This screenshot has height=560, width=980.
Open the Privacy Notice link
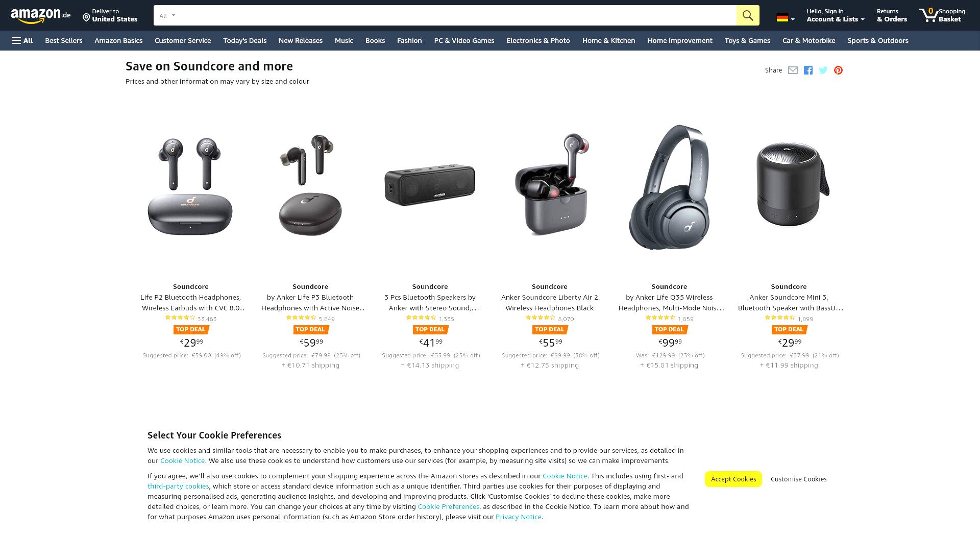tap(518, 517)
